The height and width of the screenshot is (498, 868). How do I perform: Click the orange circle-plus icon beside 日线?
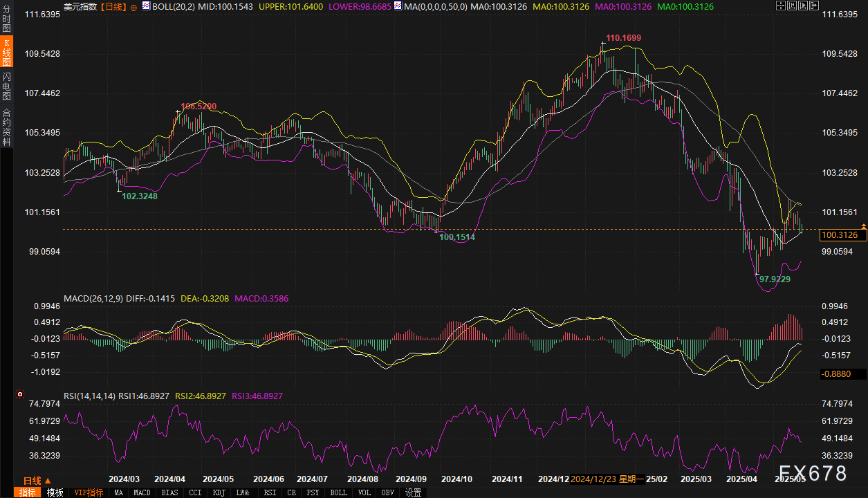133,7
